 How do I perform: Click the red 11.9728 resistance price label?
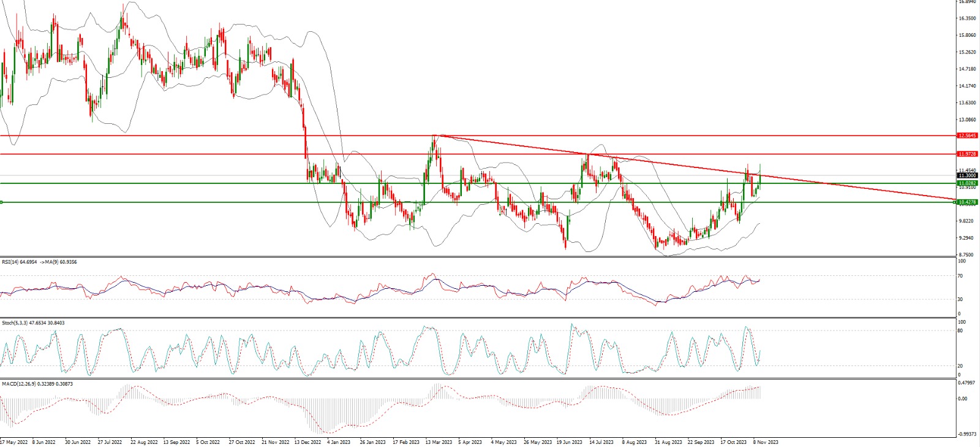tap(967, 154)
